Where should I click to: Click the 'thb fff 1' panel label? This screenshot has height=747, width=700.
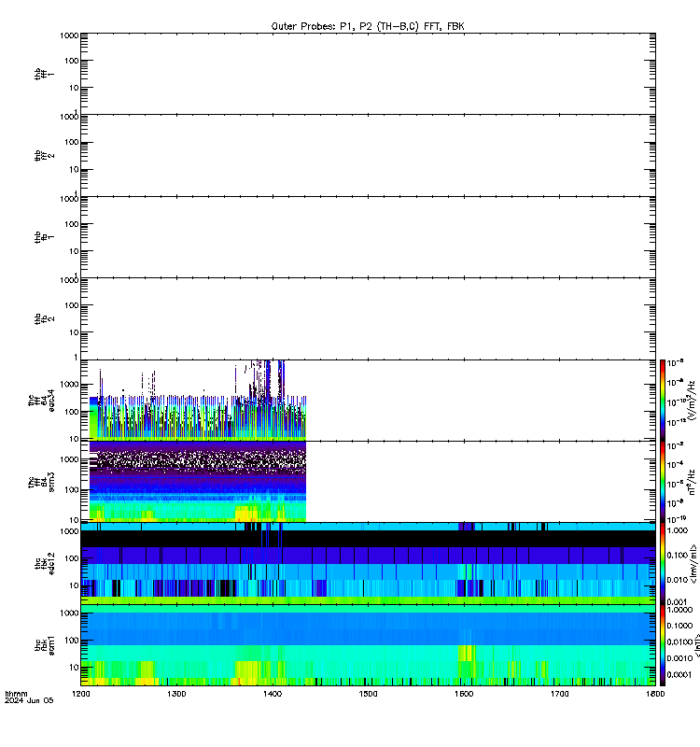(44, 75)
